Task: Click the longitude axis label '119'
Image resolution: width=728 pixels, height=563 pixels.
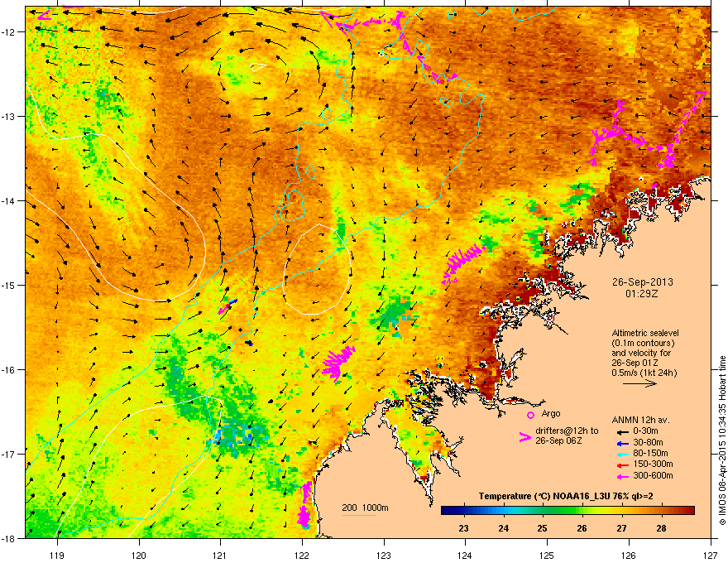Action: pos(57,555)
